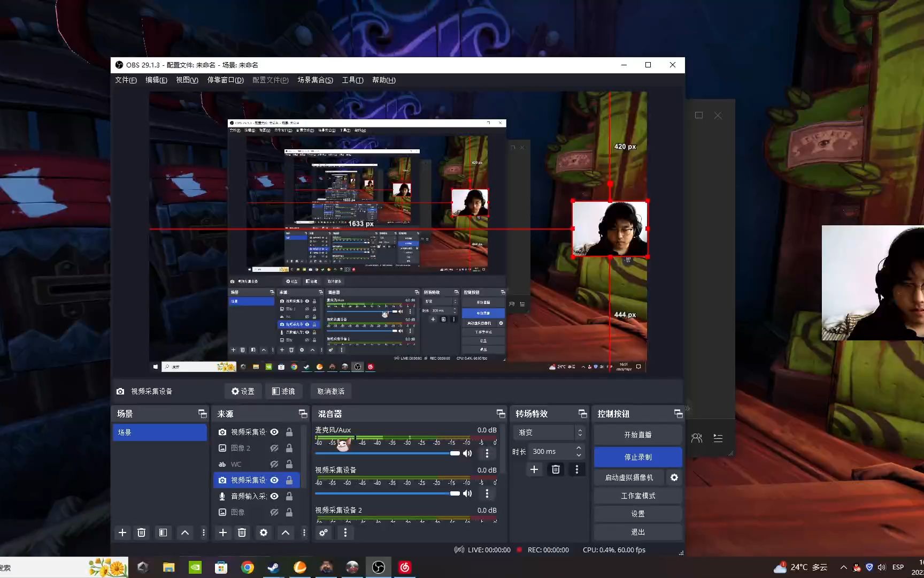Viewport: 924px width, 578px height.
Task: Open 场景集合(S) menu
Action: pos(315,80)
